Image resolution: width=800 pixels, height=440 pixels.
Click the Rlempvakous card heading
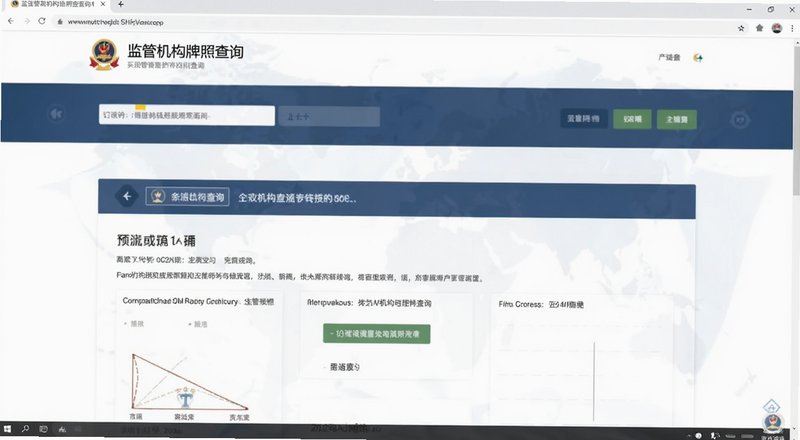(x=369, y=303)
